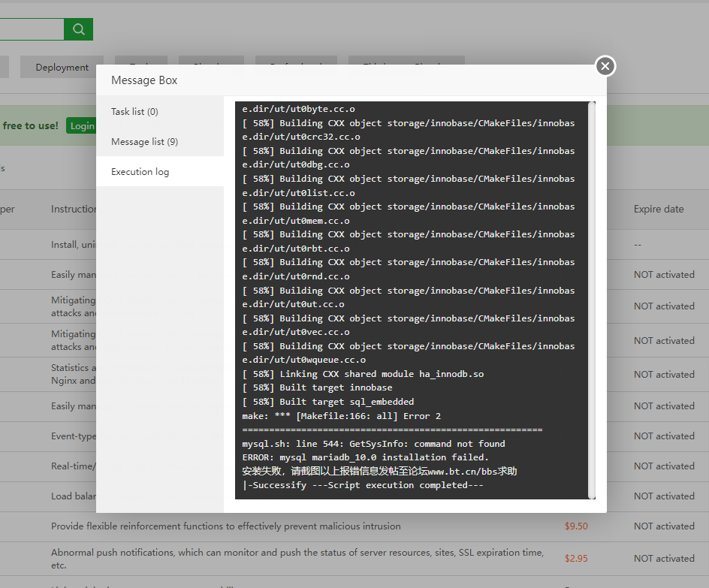Open Task list (0) in sidebar
Viewport: 709px width, 588px height.
[134, 111]
